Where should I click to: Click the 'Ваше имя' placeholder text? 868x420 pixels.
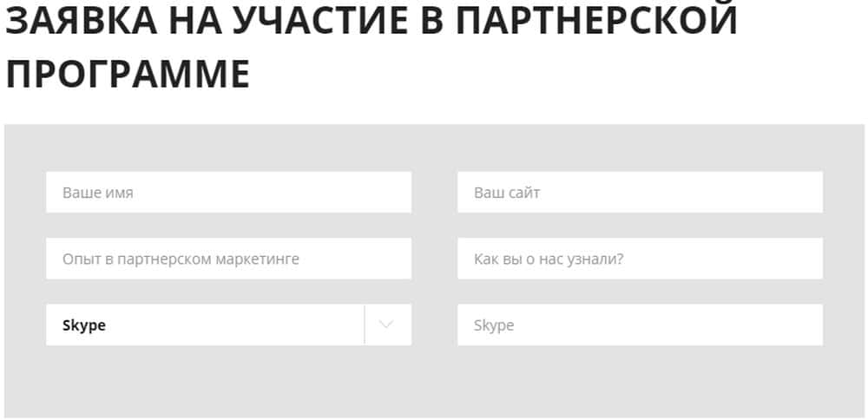tap(97, 193)
